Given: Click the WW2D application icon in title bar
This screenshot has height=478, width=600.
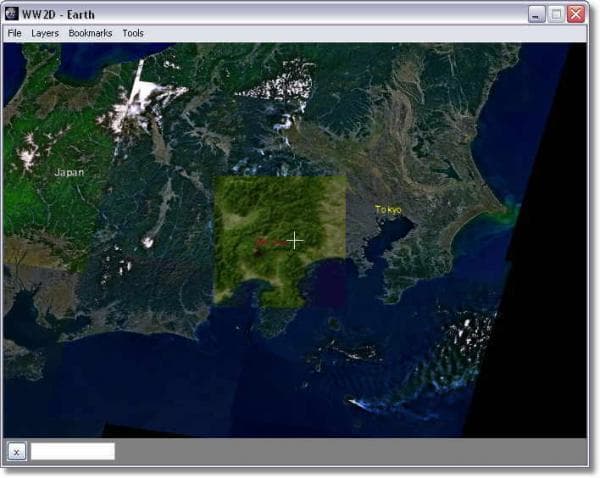Looking at the screenshot, I should click(x=11, y=14).
